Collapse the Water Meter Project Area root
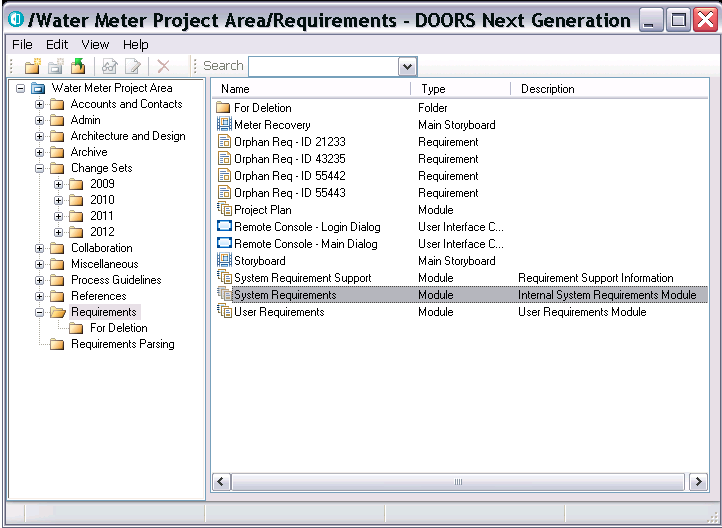722x528 pixels. coord(21,88)
